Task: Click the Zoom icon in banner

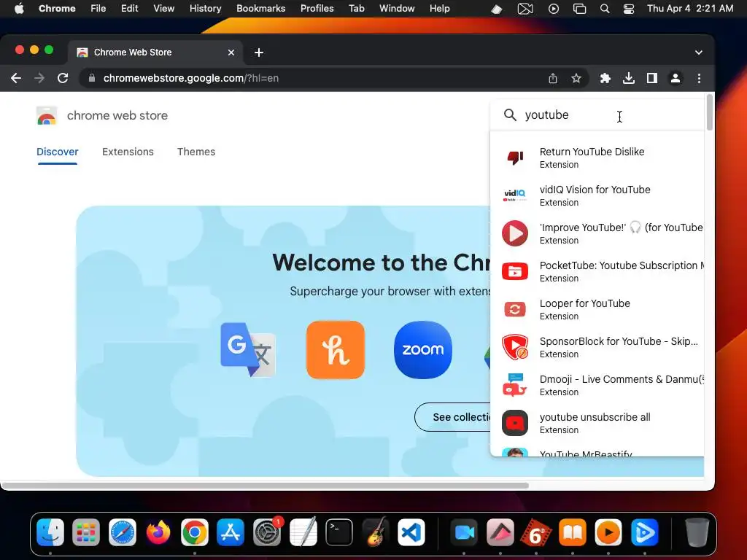Action: (x=423, y=349)
